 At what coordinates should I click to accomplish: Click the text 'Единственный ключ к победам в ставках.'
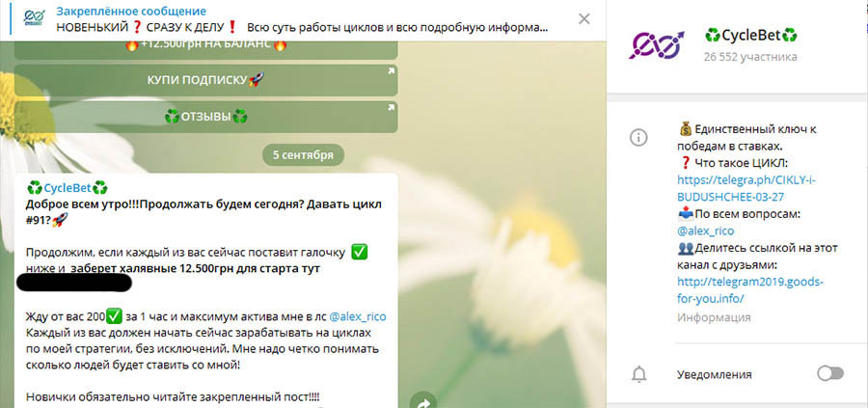[x=746, y=138]
